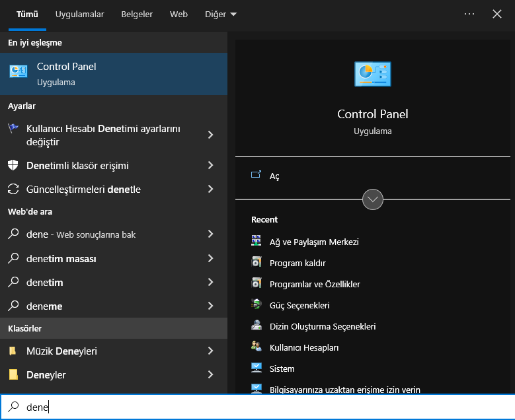Viewport: 515px width, 420px height.
Task: Click the search box containing dene
Action: (264, 407)
